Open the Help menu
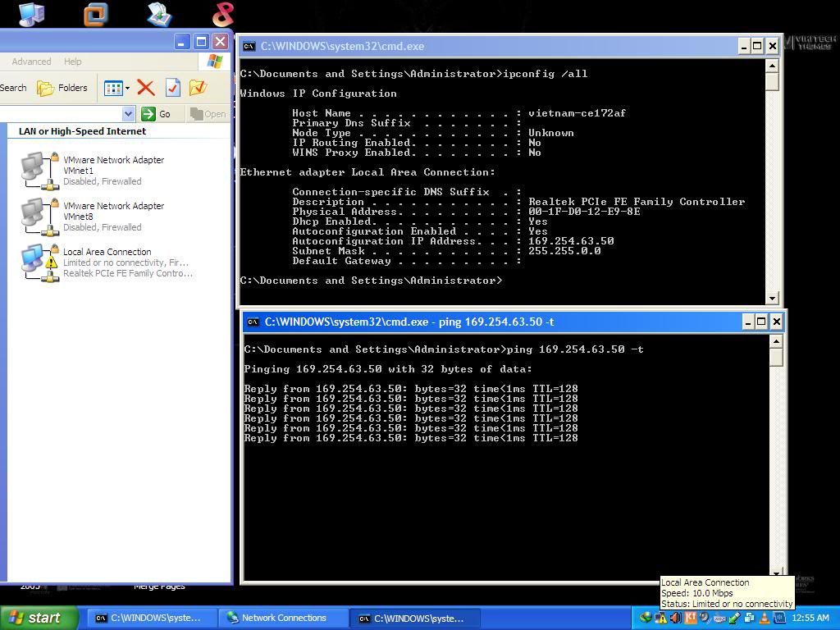The image size is (840, 630). coord(73,62)
